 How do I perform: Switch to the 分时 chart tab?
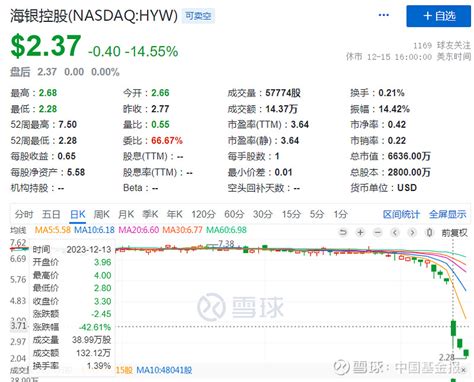(x=24, y=214)
